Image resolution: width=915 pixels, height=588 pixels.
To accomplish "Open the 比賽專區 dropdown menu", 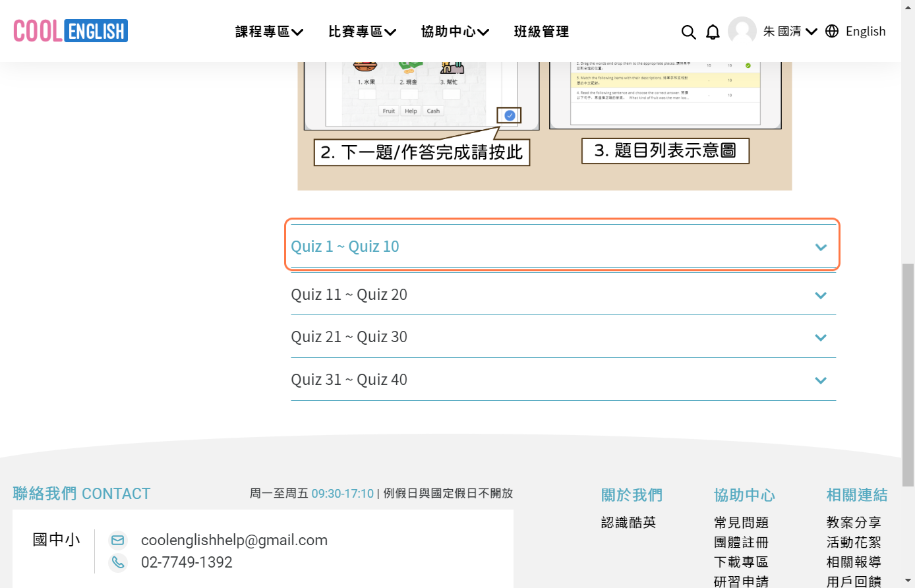I will (362, 32).
